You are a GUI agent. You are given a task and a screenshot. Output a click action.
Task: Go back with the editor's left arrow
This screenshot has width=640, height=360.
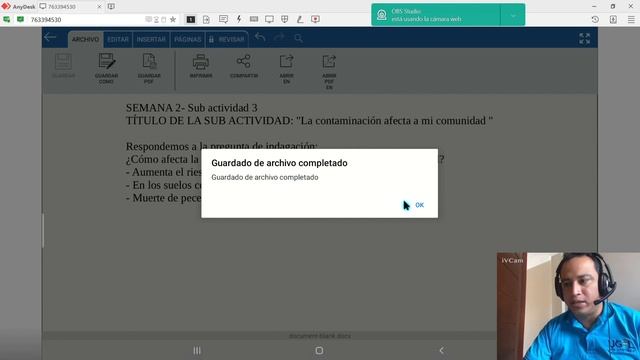(x=50, y=38)
